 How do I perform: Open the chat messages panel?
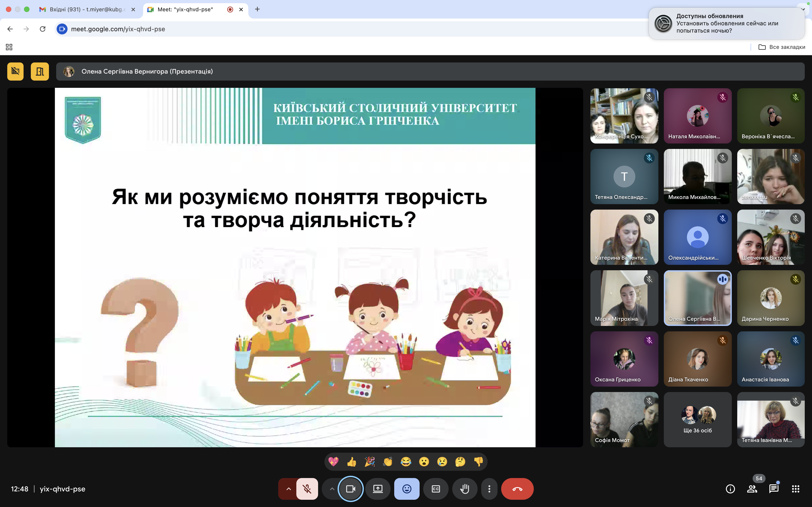tap(773, 489)
